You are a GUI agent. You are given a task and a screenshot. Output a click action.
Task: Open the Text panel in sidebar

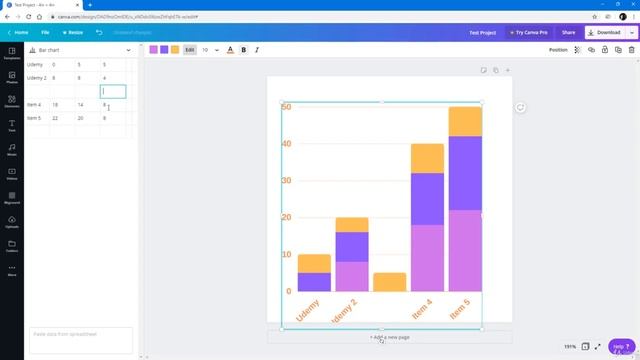coord(12,125)
